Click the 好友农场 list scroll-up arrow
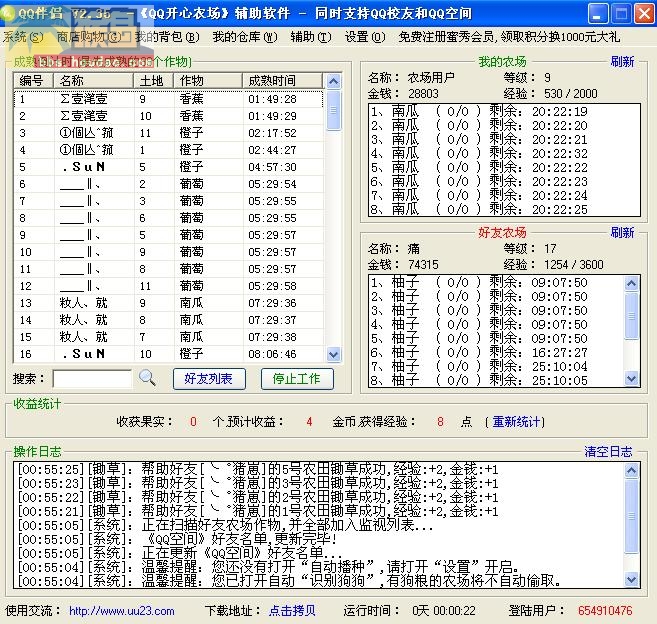This screenshot has height=624, width=657. [x=631, y=284]
